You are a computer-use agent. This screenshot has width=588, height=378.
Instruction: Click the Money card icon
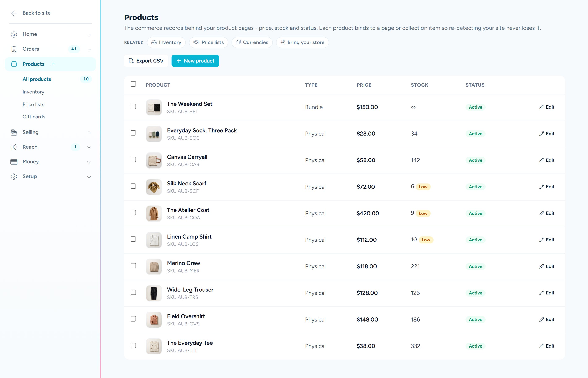tap(14, 162)
